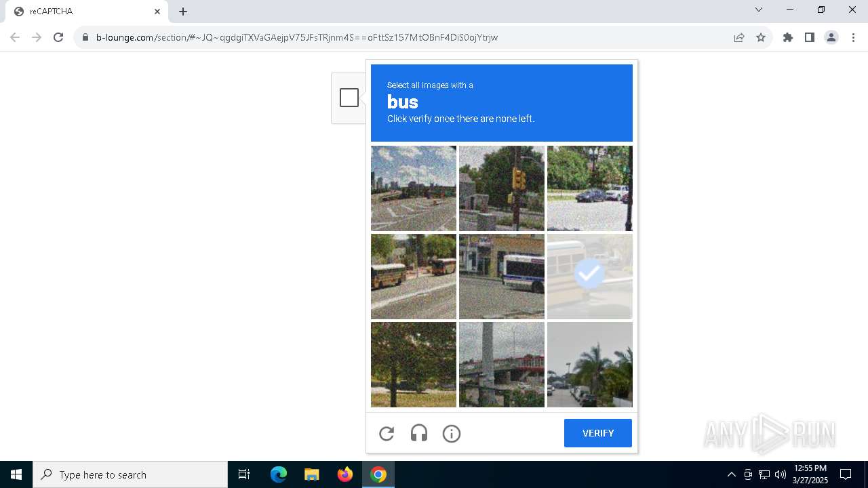Viewport: 868px width, 488px height.
Task: View site security lock information
Action: tap(85, 37)
